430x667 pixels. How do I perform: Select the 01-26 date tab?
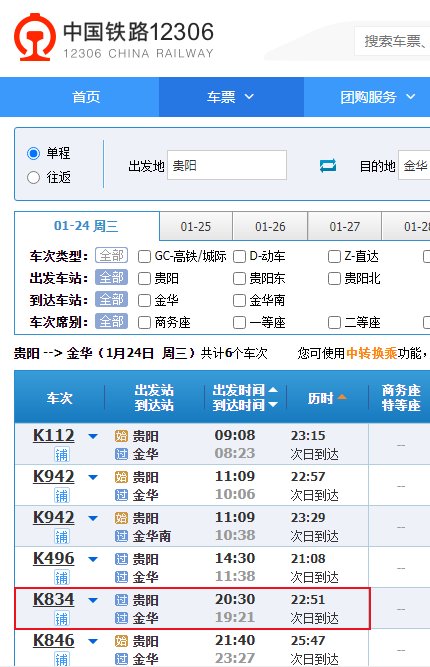tap(270, 226)
